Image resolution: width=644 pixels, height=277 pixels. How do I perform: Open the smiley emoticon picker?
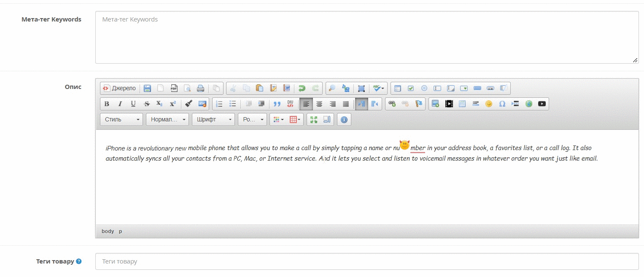pyautogui.click(x=489, y=104)
